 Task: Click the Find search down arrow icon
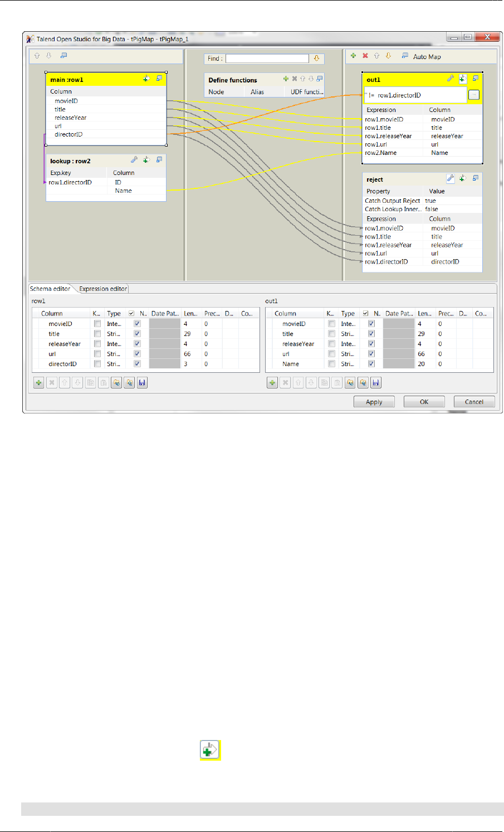[x=316, y=59]
